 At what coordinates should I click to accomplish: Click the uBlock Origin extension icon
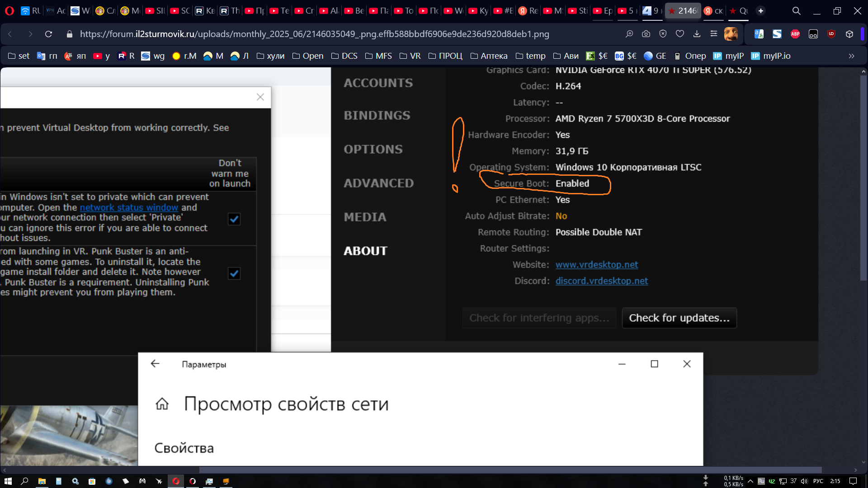point(831,34)
